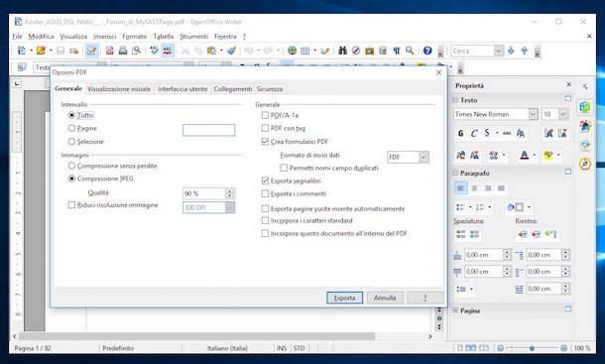This screenshot has height=364, width=605.
Task: Select Compressione senza perdite option
Action: (x=71, y=166)
